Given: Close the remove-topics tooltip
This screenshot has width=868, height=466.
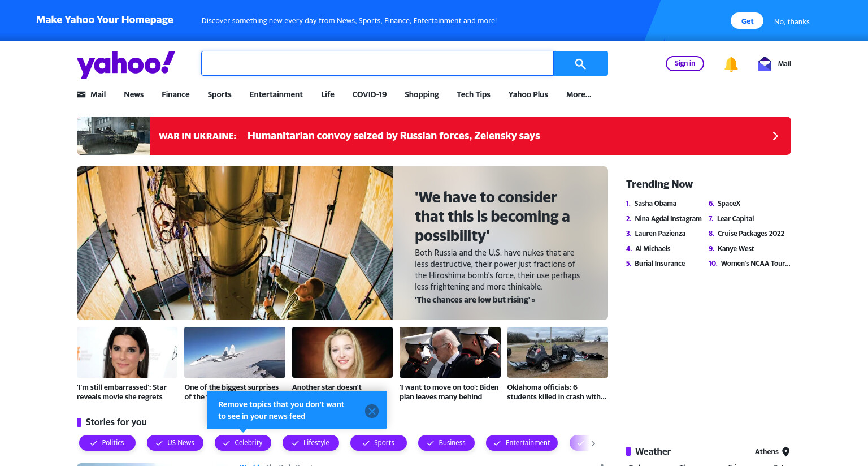Looking at the screenshot, I should coord(372,411).
